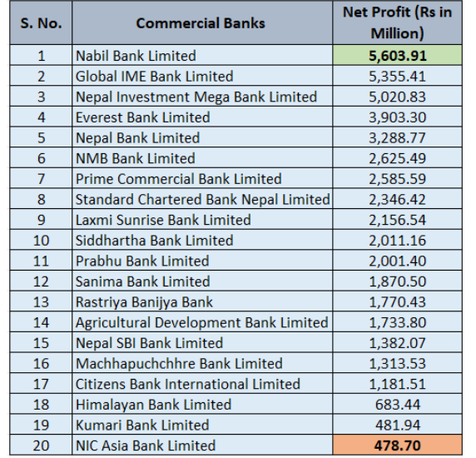The image size is (476, 458).
Task: Select the 683.44 Himalayan Bank profit cell
Action: coord(398,404)
